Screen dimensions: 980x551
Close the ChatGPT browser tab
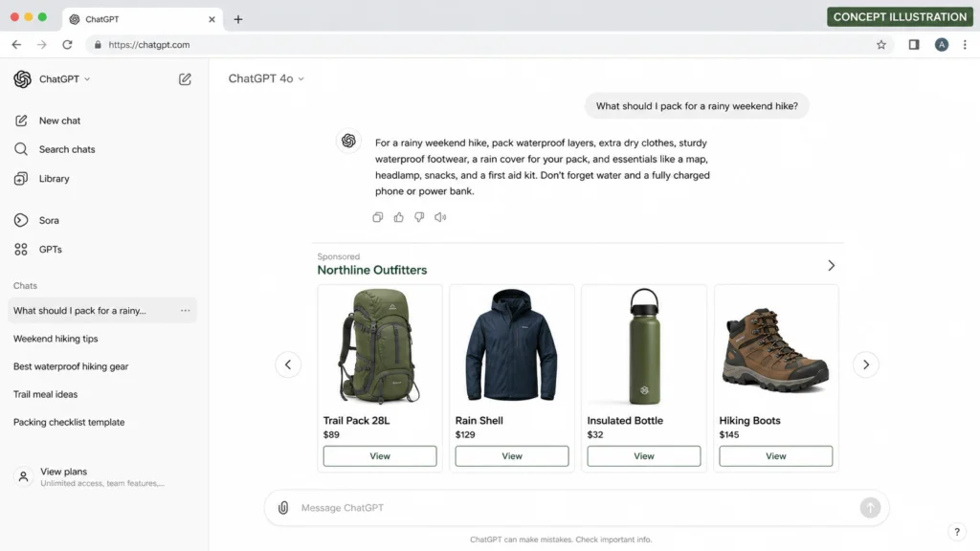(212, 19)
